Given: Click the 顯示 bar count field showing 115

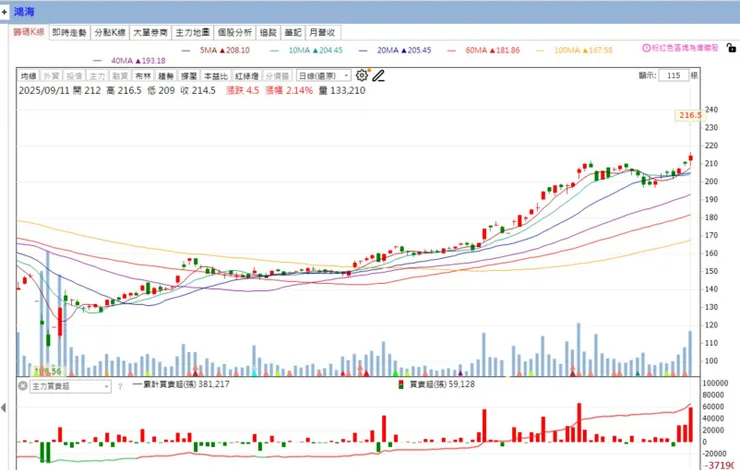Looking at the screenshot, I should click(x=674, y=76).
